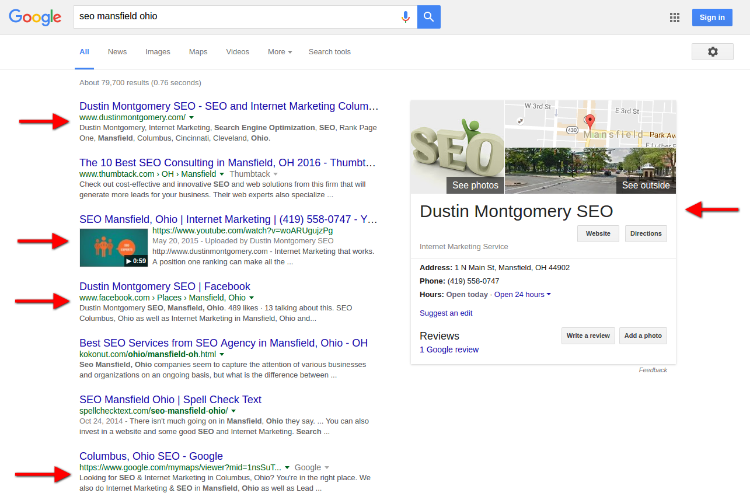Open SEO Mansfield Ohio Spell Check Text result
The width and height of the screenshot is (750, 500).
170,400
